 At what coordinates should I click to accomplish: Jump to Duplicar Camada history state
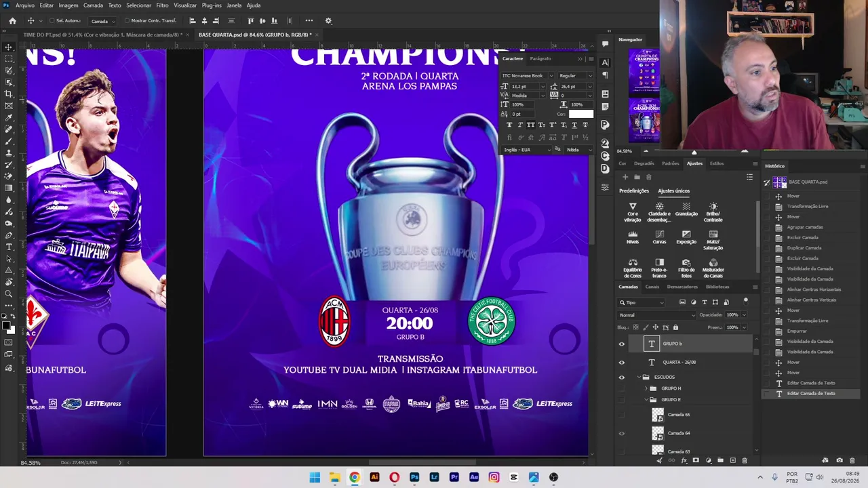[x=804, y=248]
